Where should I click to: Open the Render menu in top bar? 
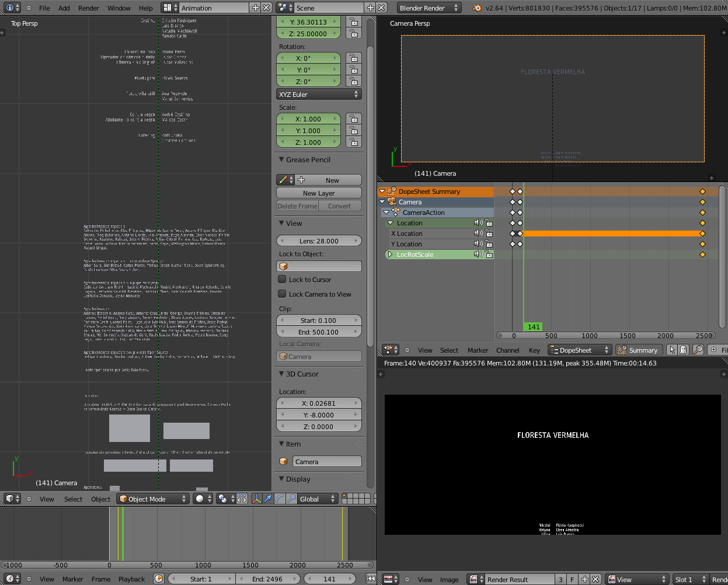click(89, 8)
